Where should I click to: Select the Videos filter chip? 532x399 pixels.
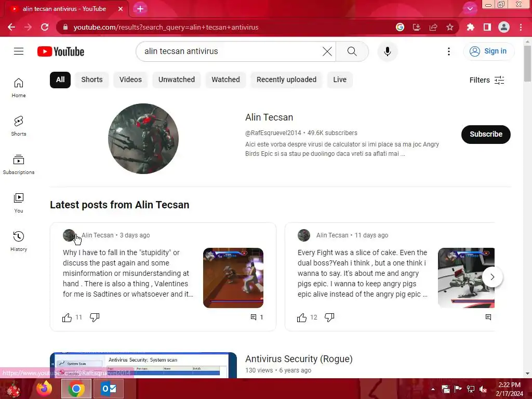point(130,79)
